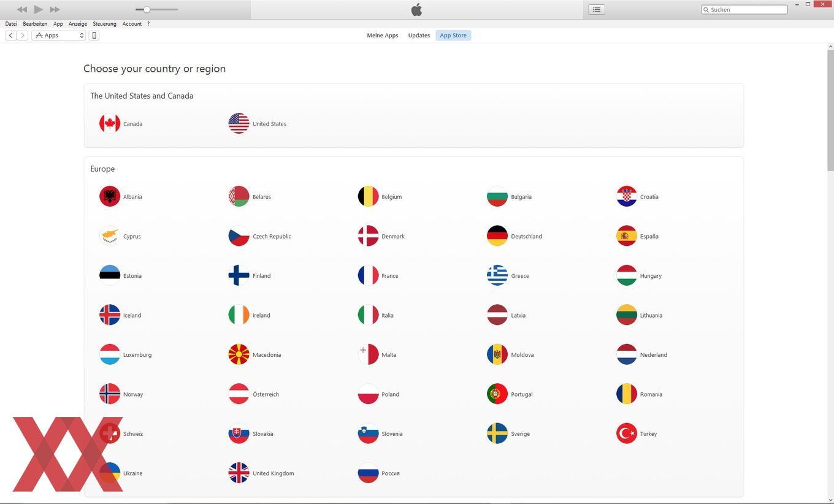Open the list view button near search
This screenshot has width=834, height=504.
click(x=597, y=9)
